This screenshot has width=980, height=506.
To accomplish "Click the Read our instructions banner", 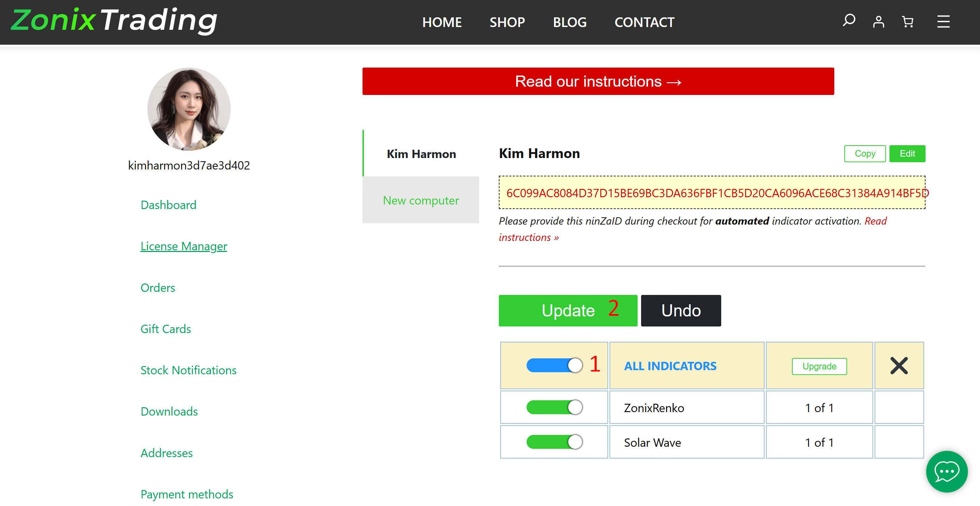I will coord(598,81).
